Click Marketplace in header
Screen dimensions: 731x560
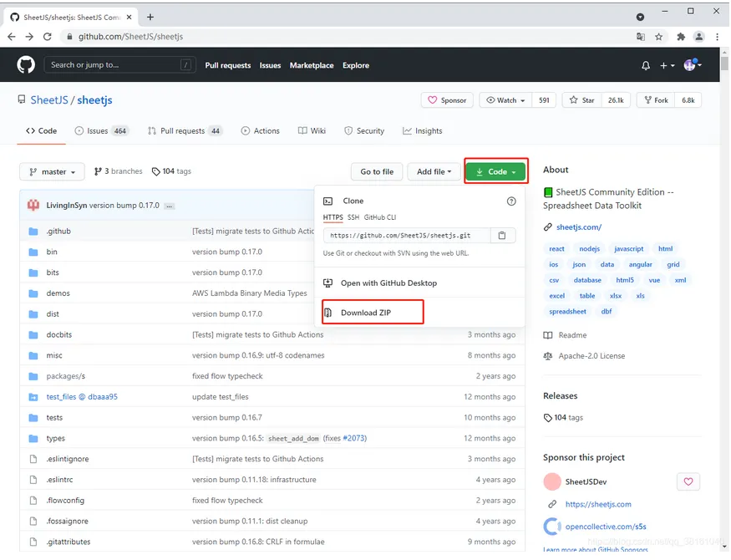pos(312,65)
